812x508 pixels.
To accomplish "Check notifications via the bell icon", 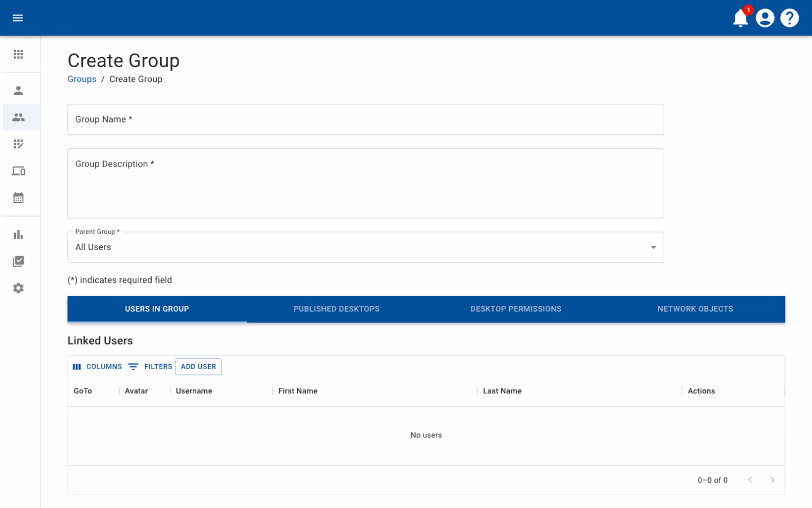I will point(740,18).
